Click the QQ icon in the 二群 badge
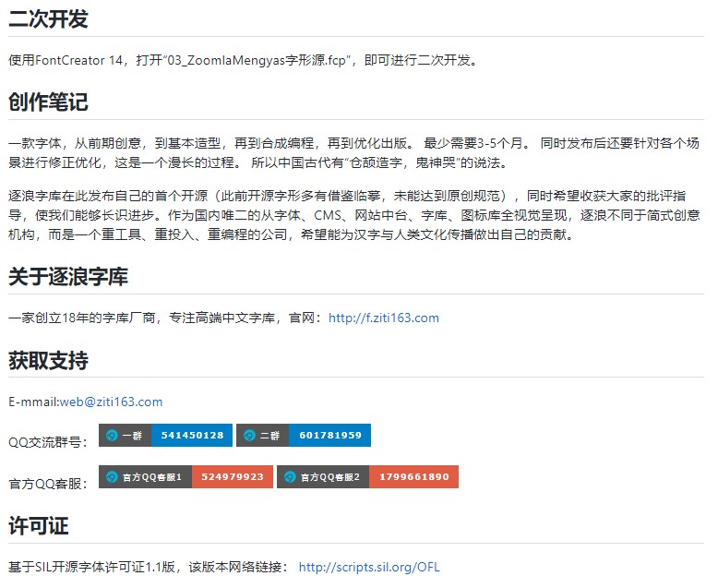The width and height of the screenshot is (718, 588). 249,435
